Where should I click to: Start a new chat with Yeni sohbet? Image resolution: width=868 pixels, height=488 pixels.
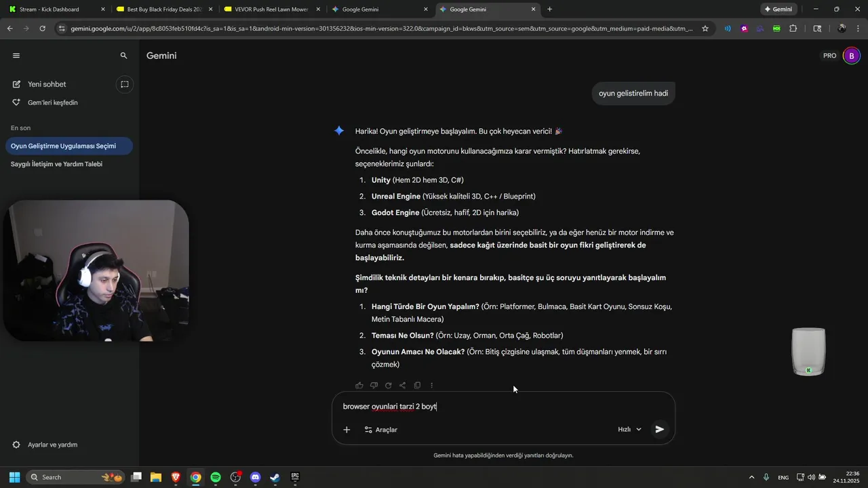[47, 84]
